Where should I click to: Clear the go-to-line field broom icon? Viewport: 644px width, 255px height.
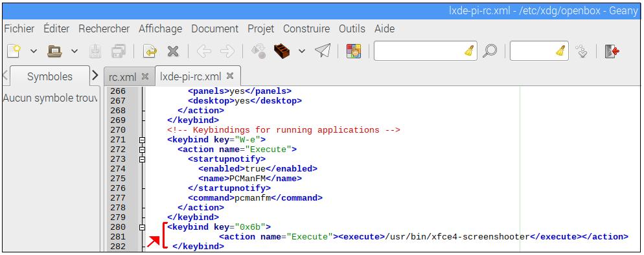tap(561, 51)
